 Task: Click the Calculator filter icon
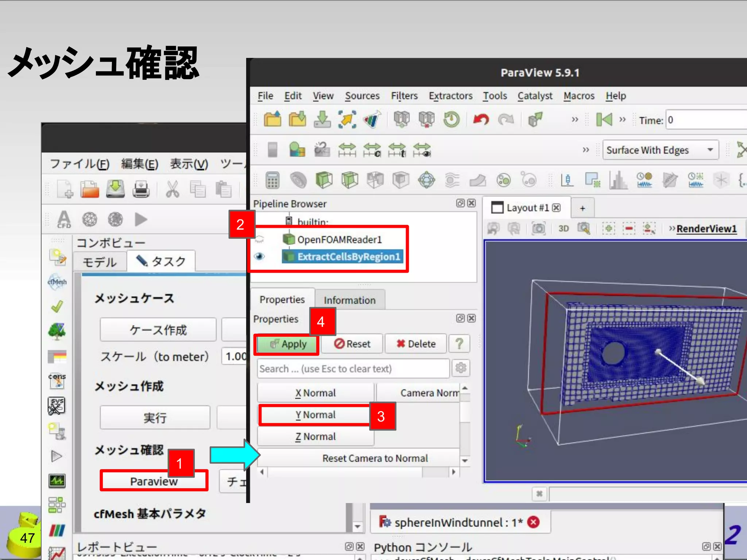pyautogui.click(x=272, y=180)
